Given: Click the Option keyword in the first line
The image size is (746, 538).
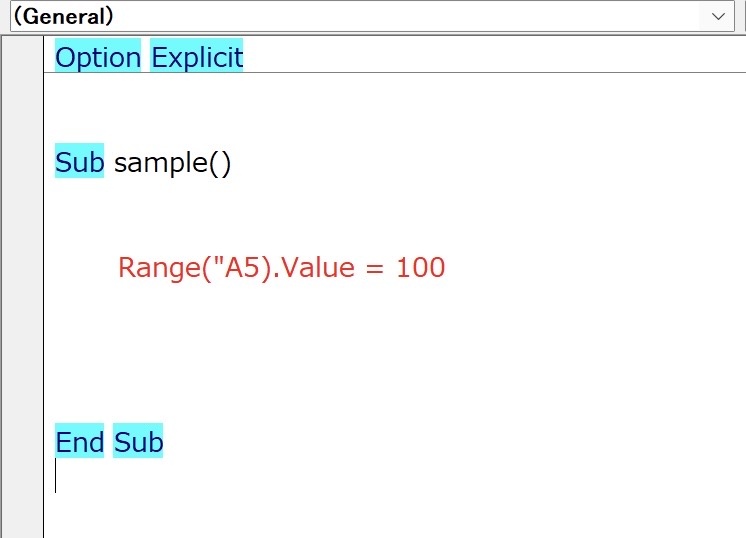Looking at the screenshot, I should [98, 56].
